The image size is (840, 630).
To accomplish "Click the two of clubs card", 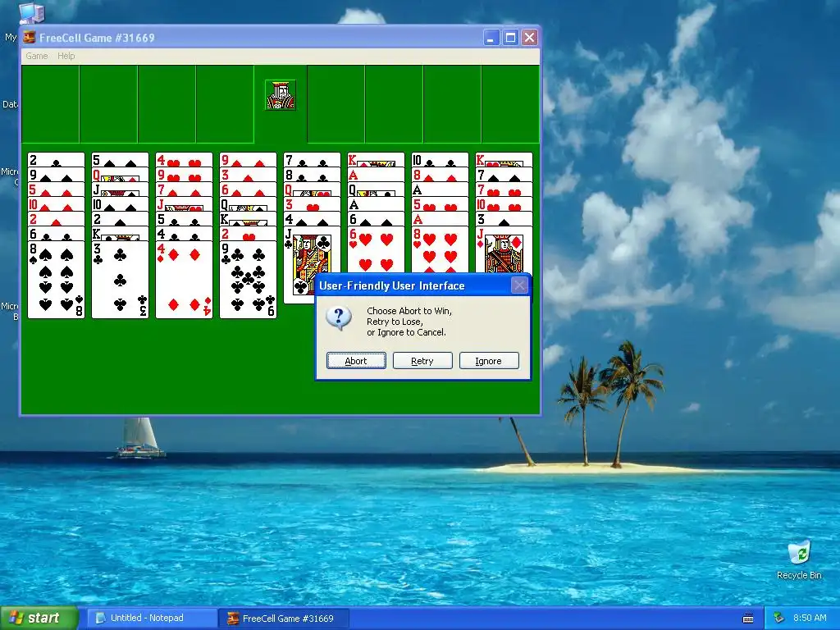I will click(56, 160).
